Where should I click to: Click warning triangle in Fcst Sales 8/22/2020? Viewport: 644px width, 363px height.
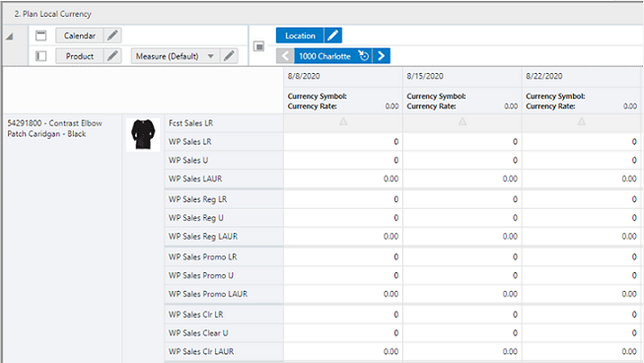click(x=581, y=121)
